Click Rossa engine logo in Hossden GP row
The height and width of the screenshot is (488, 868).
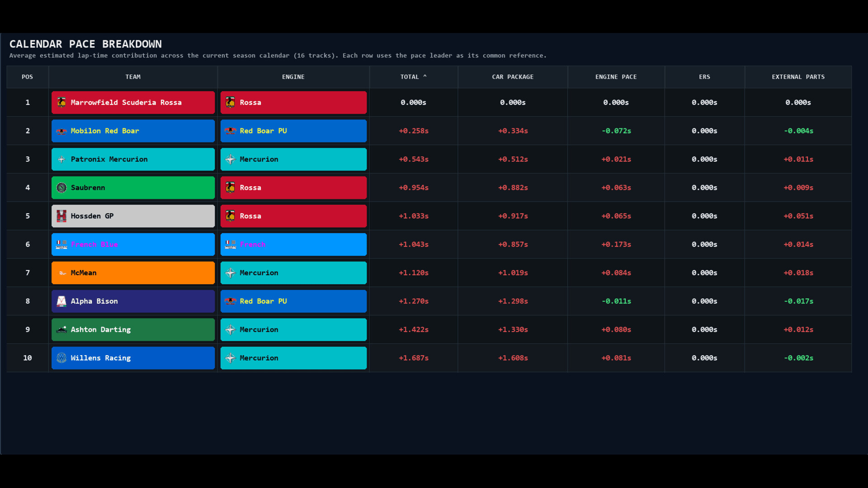click(231, 216)
